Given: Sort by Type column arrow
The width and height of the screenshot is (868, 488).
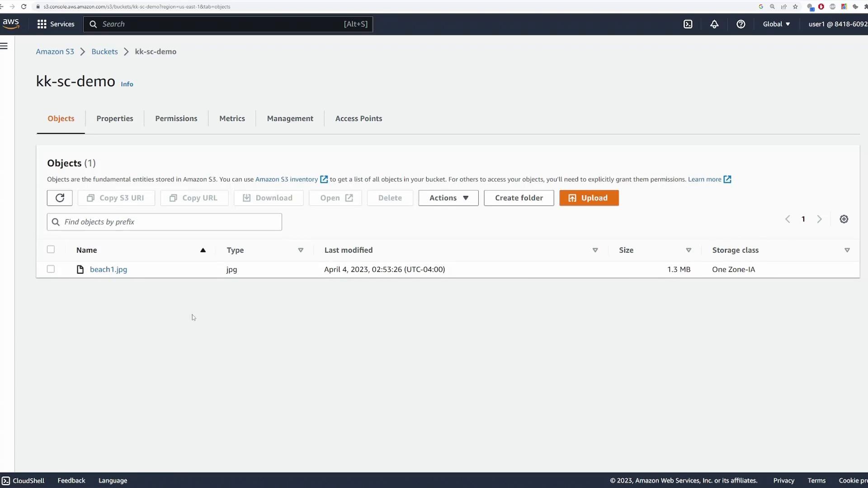Looking at the screenshot, I should 301,250.
